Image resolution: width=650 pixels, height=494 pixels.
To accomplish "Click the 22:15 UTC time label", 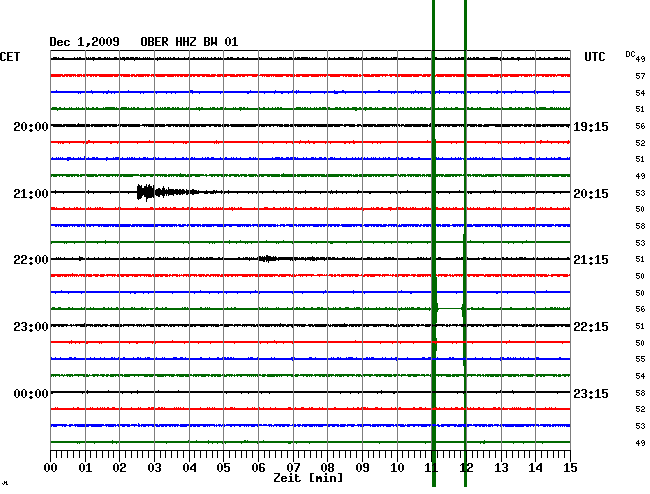I will [x=591, y=327].
